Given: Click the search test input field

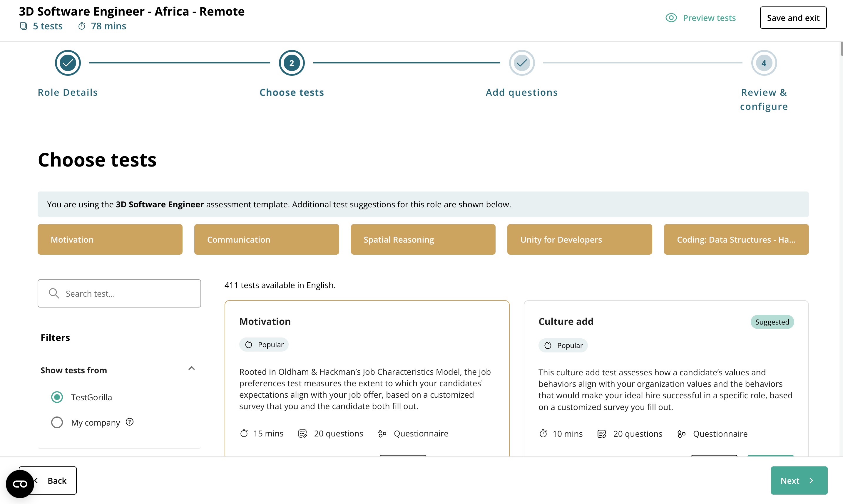Looking at the screenshot, I should tap(120, 293).
